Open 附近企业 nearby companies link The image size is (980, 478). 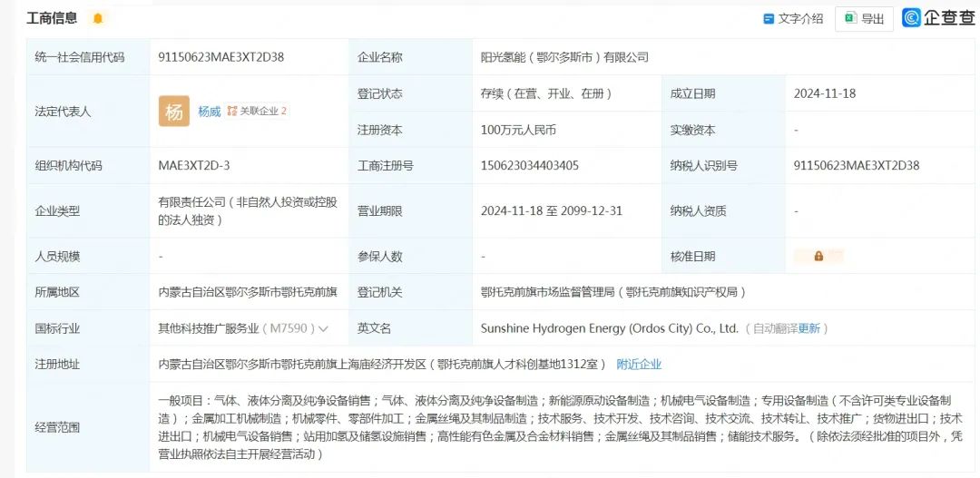coord(639,365)
